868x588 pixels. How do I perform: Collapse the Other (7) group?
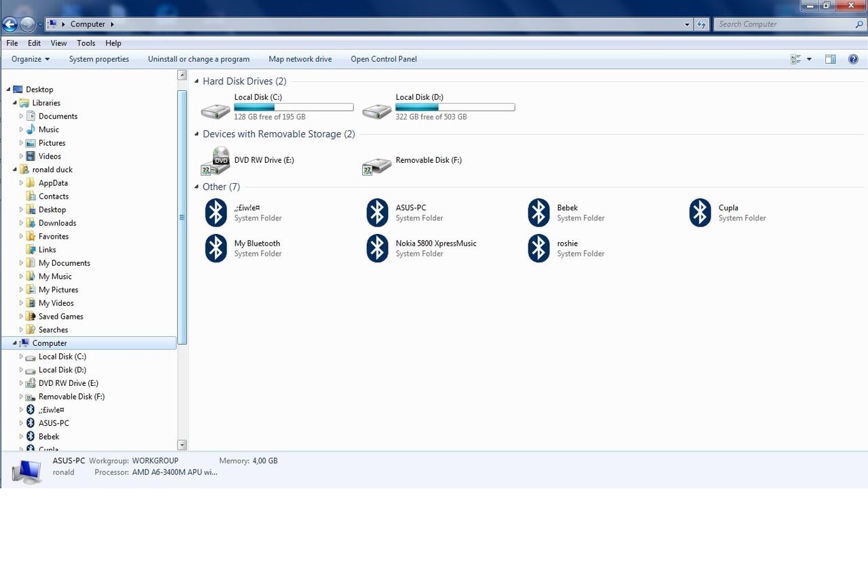pos(197,187)
